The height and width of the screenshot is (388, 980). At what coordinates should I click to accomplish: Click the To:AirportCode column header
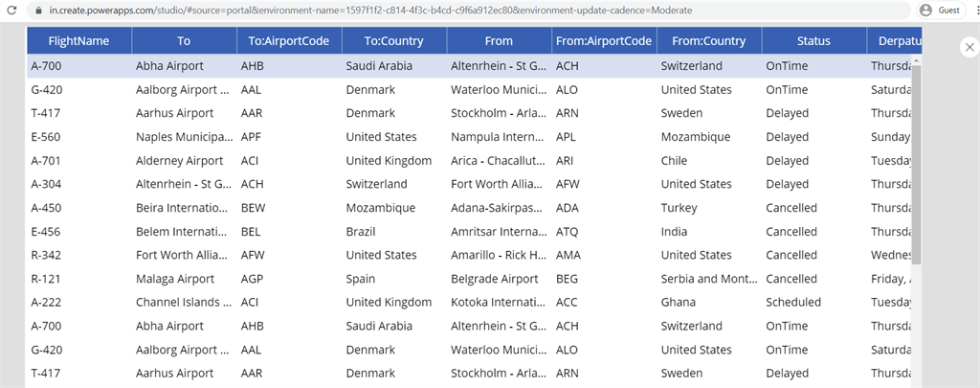tap(288, 41)
